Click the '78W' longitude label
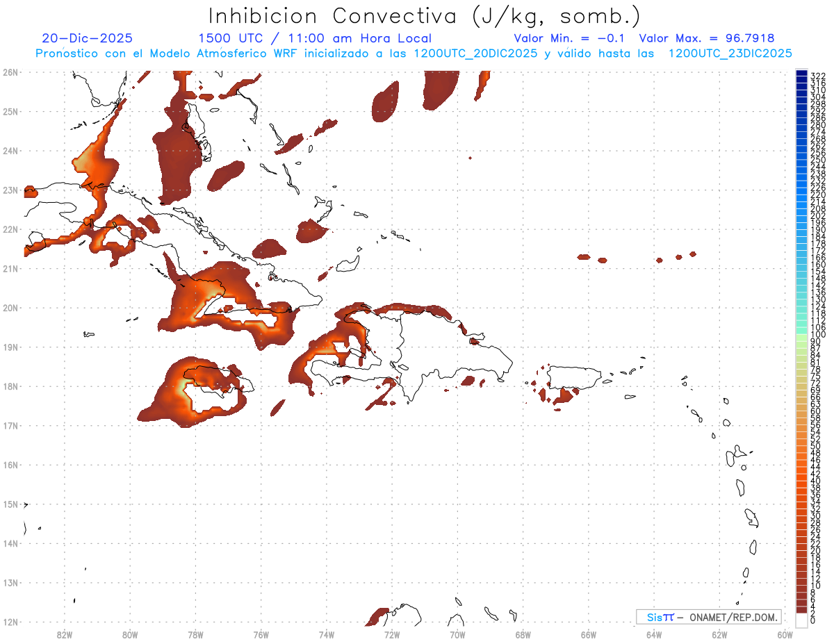The image size is (834, 644). tap(195, 634)
